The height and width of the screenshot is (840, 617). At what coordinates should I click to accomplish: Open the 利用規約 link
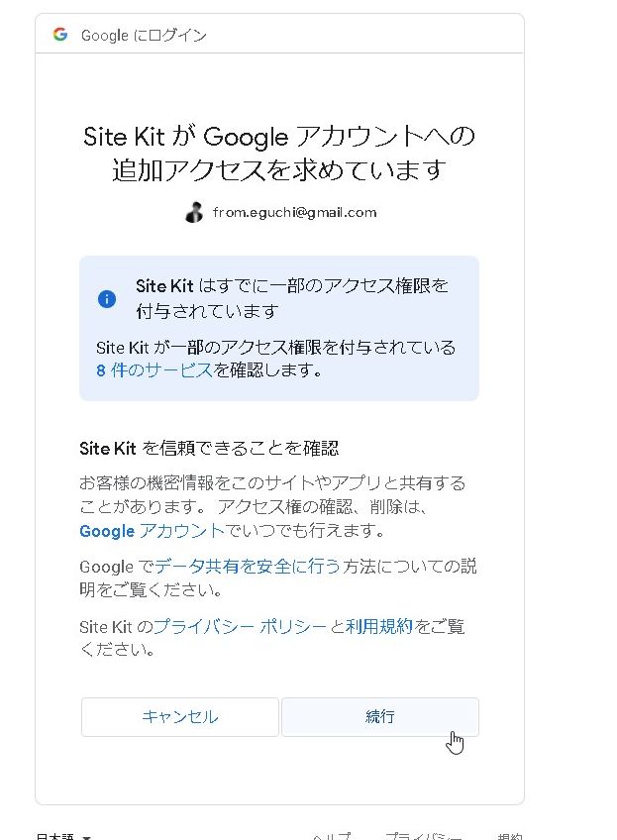(x=379, y=627)
